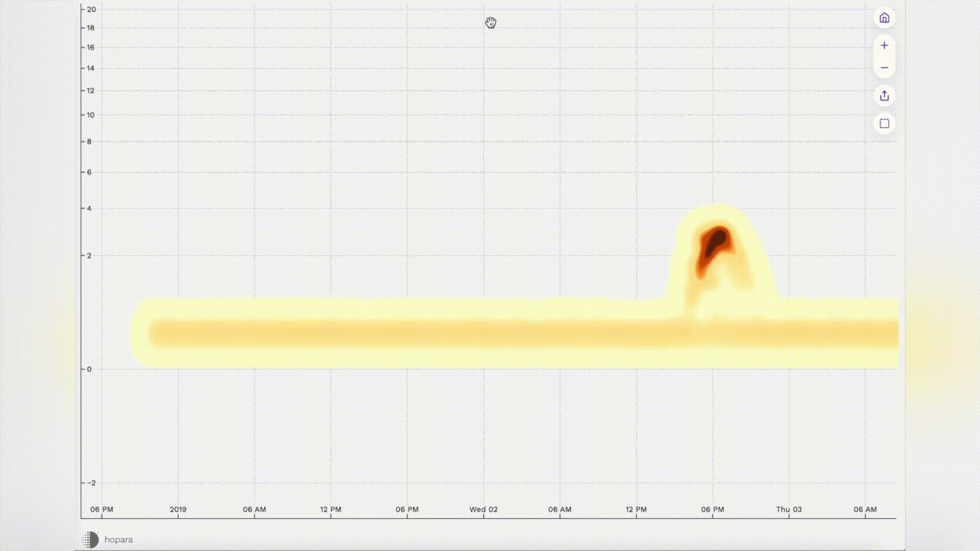
Task: Click the Hopara logo icon
Action: tap(91, 540)
